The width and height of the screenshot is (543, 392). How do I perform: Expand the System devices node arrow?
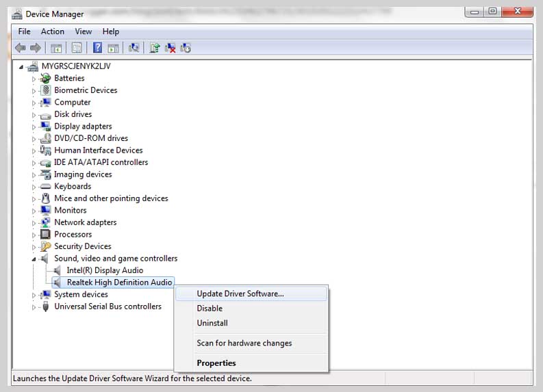click(x=34, y=295)
